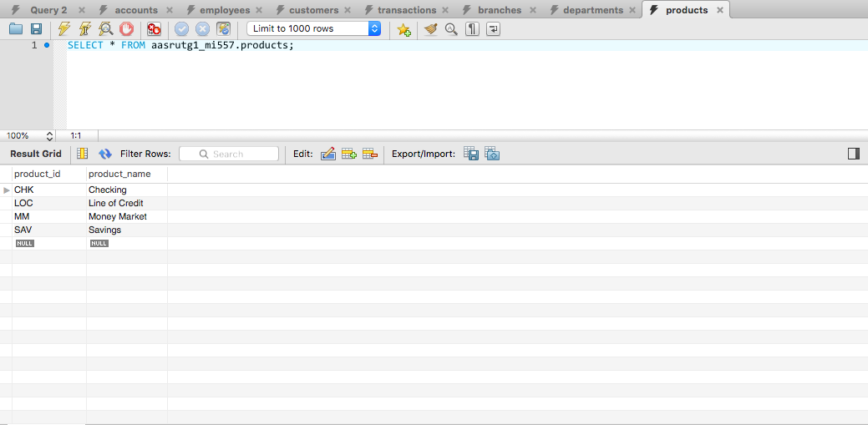The width and height of the screenshot is (868, 425).
Task: Close the accounts tab
Action: tap(170, 10)
